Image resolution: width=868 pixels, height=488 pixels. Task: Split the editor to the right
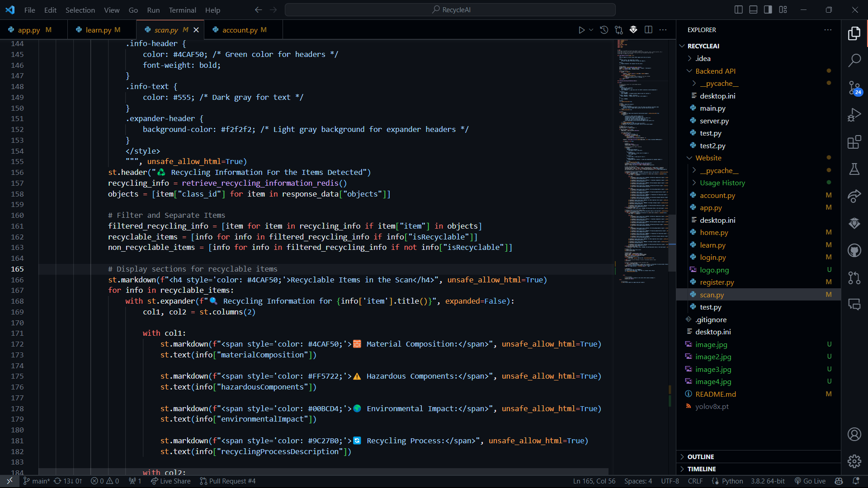pyautogui.click(x=648, y=30)
